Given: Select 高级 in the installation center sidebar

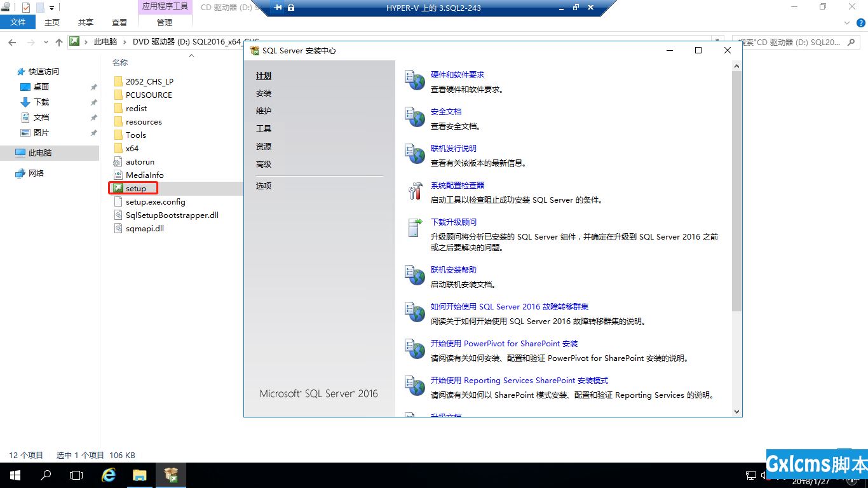Looking at the screenshot, I should (x=264, y=165).
